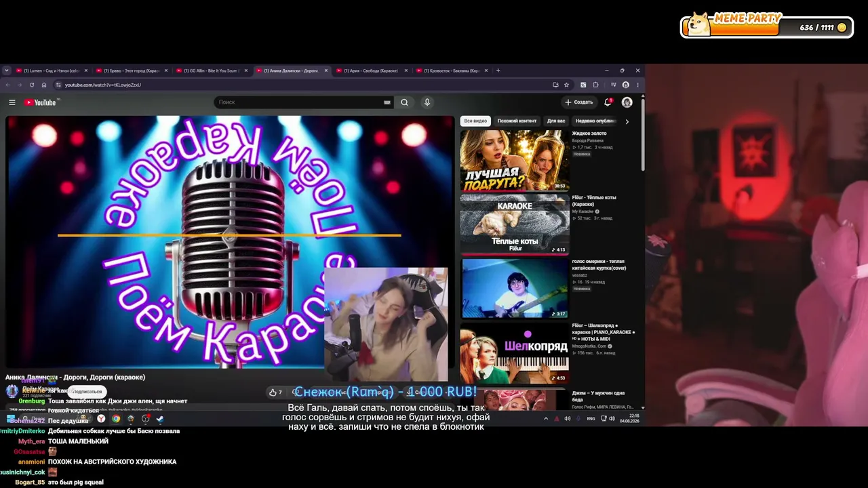Viewport: 868px width, 488px height.
Task: Open the YouTube account avatar menu
Action: point(627,102)
